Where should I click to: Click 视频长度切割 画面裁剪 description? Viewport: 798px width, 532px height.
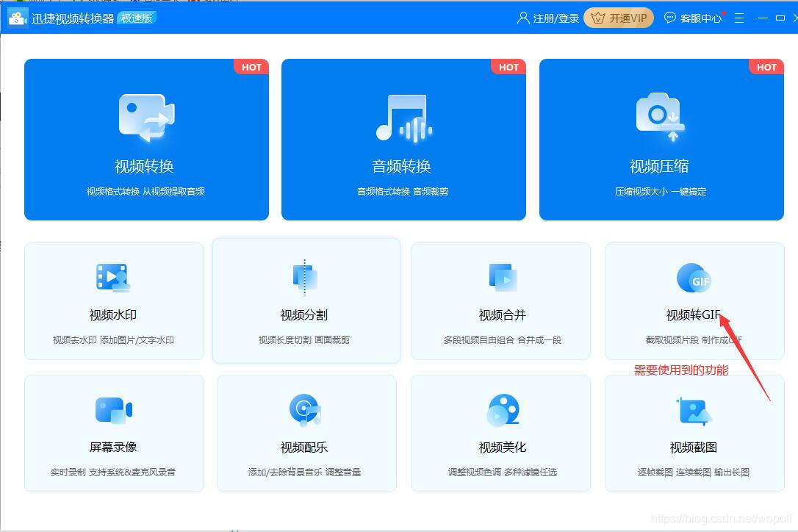[x=304, y=339]
